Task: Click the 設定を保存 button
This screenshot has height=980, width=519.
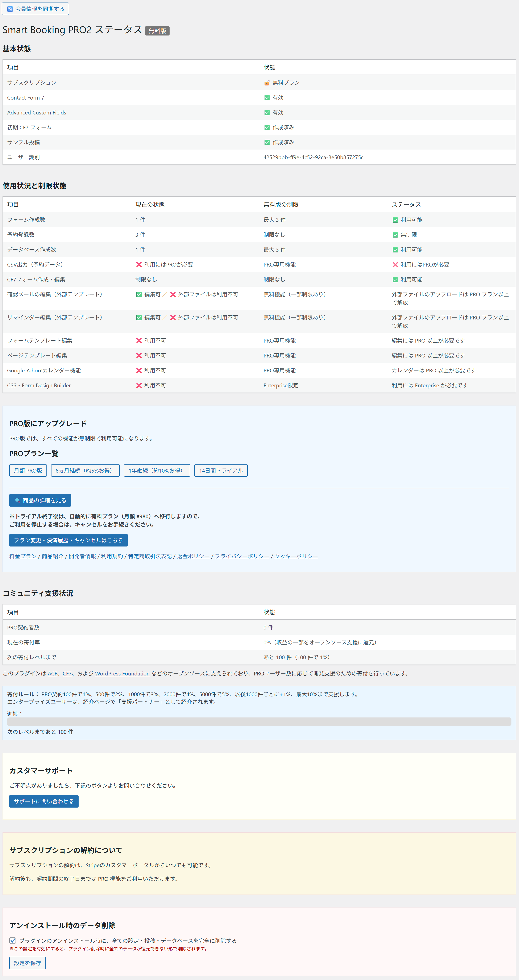Action: [x=27, y=963]
